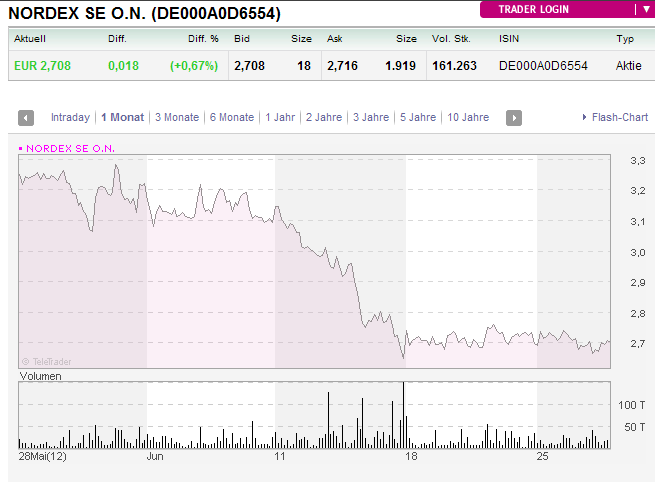Click the TRADER LOGIN button
This screenshot has height=502, width=656.
tap(533, 9)
